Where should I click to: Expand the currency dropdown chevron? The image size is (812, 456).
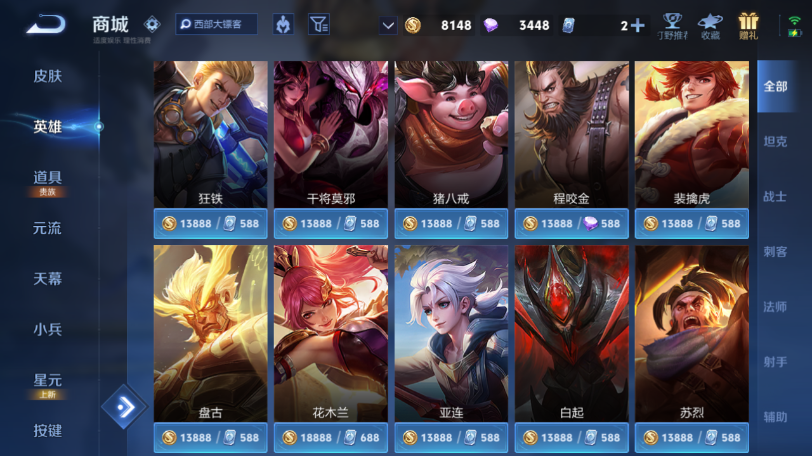388,25
